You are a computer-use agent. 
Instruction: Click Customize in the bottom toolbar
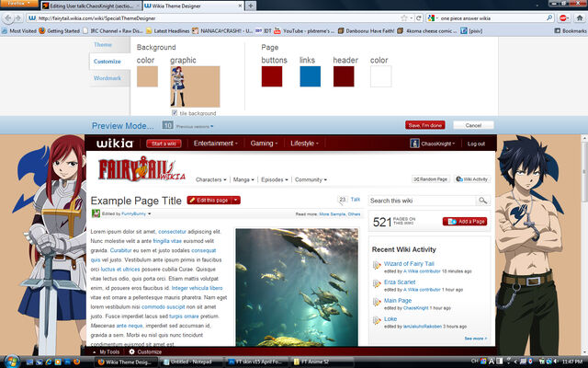point(145,351)
